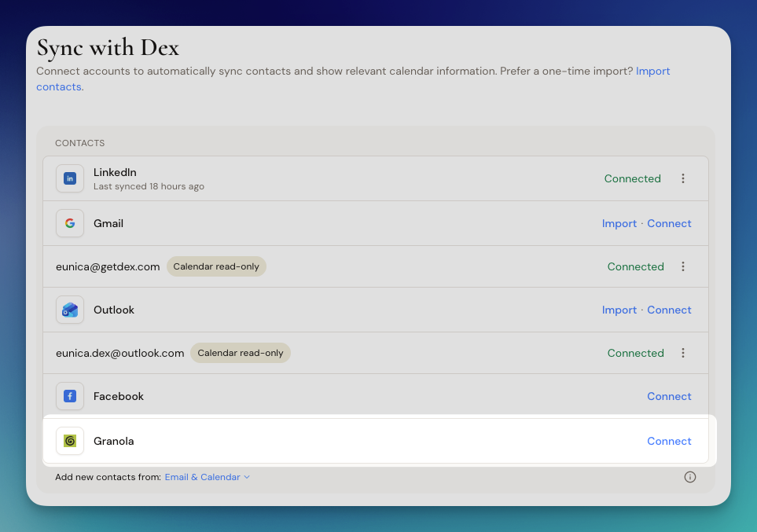Screen dimensions: 757x532
Task: Click Connect in the Gmail row
Action: point(669,223)
